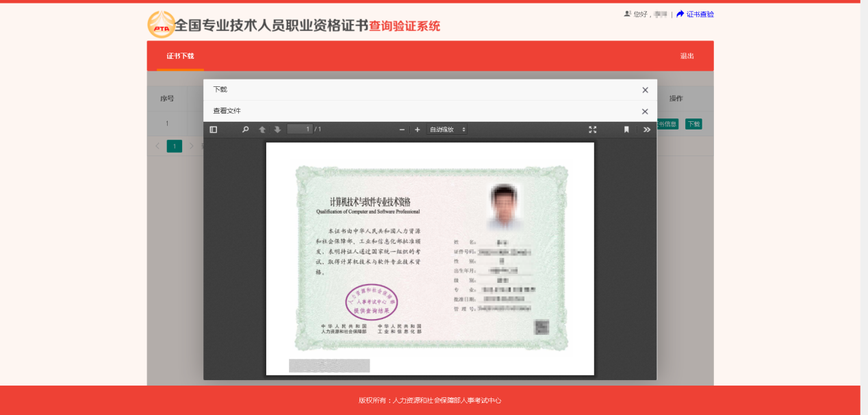Switch to the 证书下载 tab
Screen dimensions: 868x415
(180, 55)
